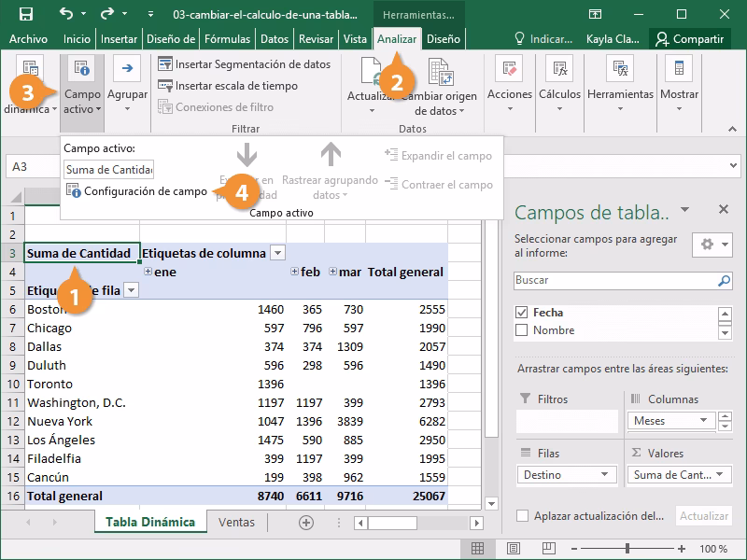Open the Diseño tab next to Analizar
The height and width of the screenshot is (560, 747).
point(443,39)
